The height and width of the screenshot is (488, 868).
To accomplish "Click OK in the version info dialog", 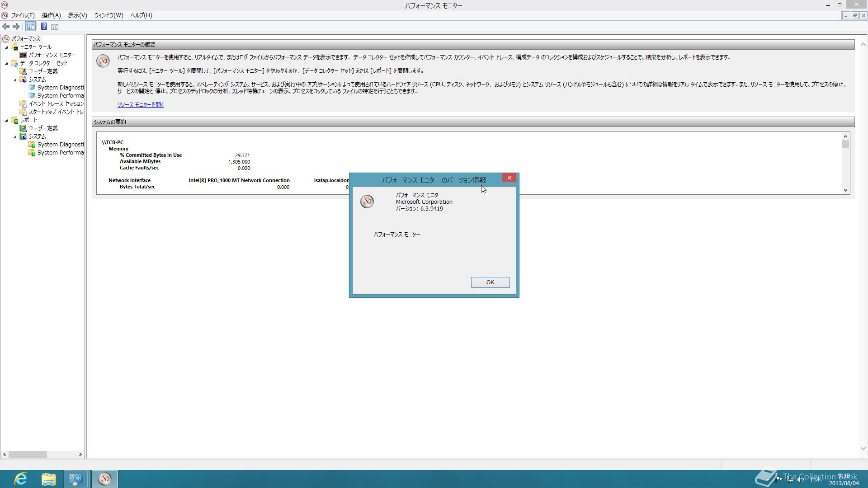I will tap(490, 282).
